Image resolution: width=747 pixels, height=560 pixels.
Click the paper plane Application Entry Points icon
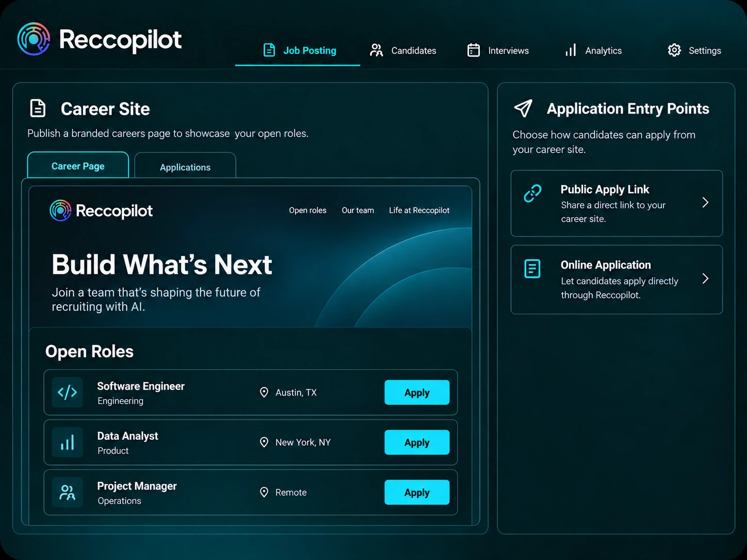pos(523,108)
